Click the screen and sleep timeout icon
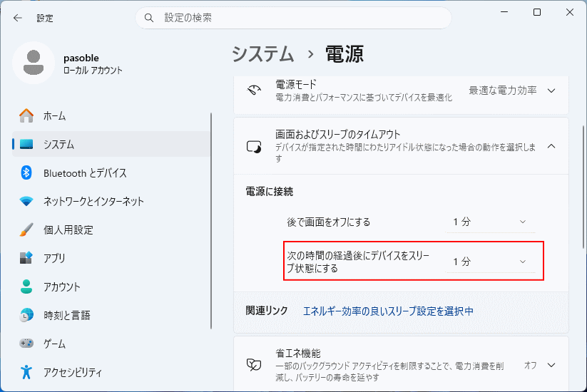The height and width of the screenshot is (392, 587). pos(254,147)
